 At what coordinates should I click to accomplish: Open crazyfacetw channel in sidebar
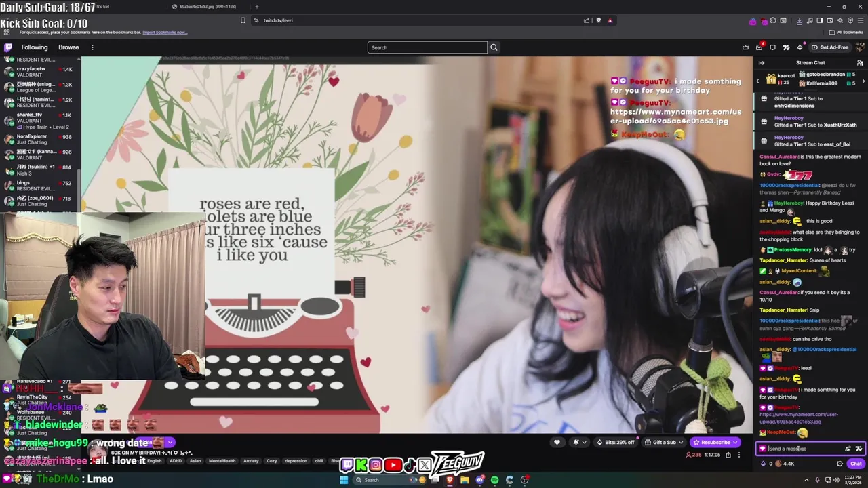tap(39, 73)
